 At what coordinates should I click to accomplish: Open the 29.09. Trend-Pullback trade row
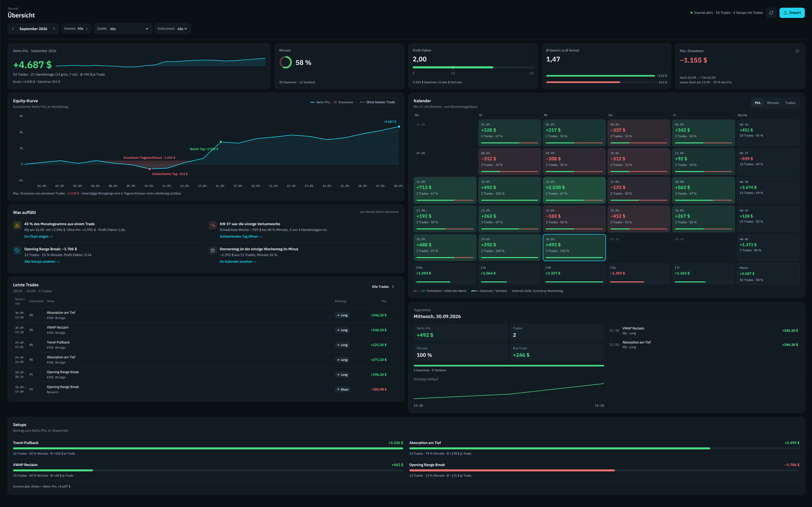[x=206, y=345]
